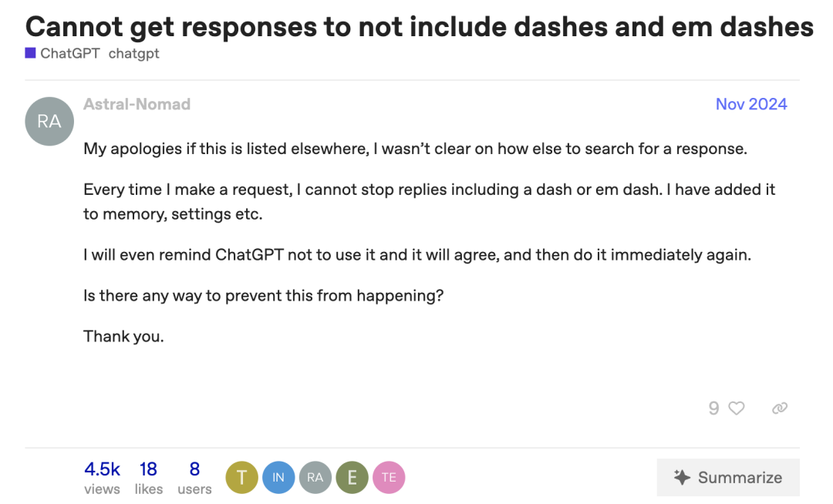Screen dimensions: 833x504
Task: Open the pink TE user avatar
Action: pos(389,478)
